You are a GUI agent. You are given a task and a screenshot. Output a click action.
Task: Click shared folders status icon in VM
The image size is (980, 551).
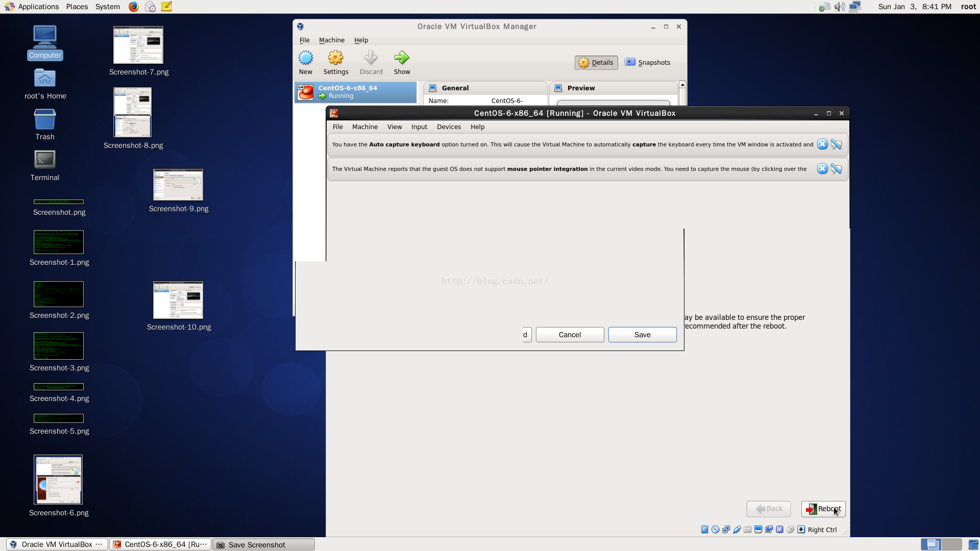coord(748,530)
